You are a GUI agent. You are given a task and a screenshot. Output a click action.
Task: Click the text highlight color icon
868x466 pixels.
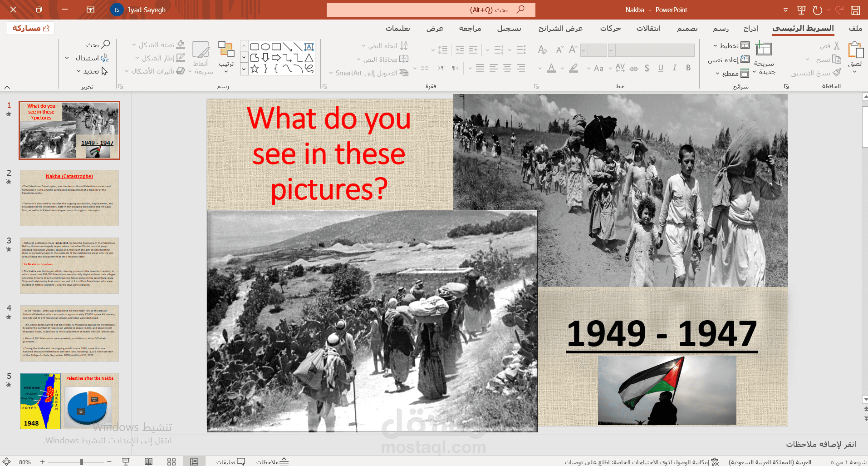click(x=573, y=68)
